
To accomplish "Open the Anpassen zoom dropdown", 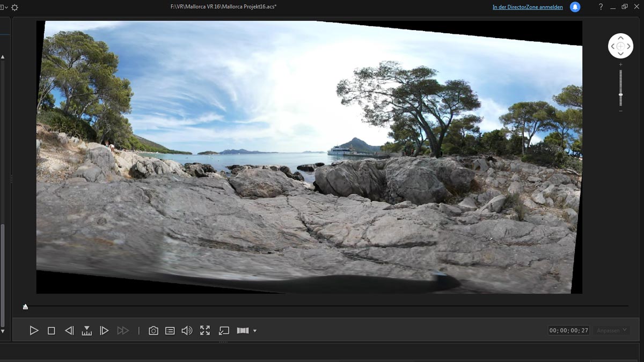I will pyautogui.click(x=612, y=331).
